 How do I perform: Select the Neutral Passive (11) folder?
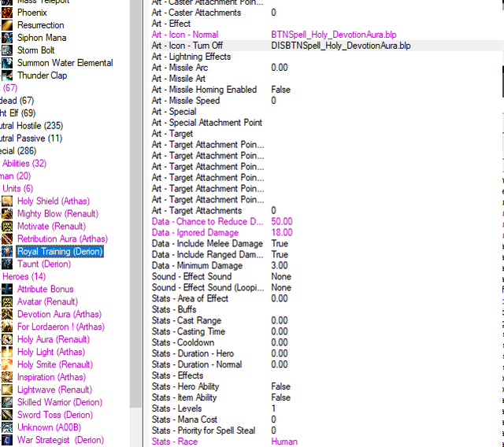[x=31, y=139]
